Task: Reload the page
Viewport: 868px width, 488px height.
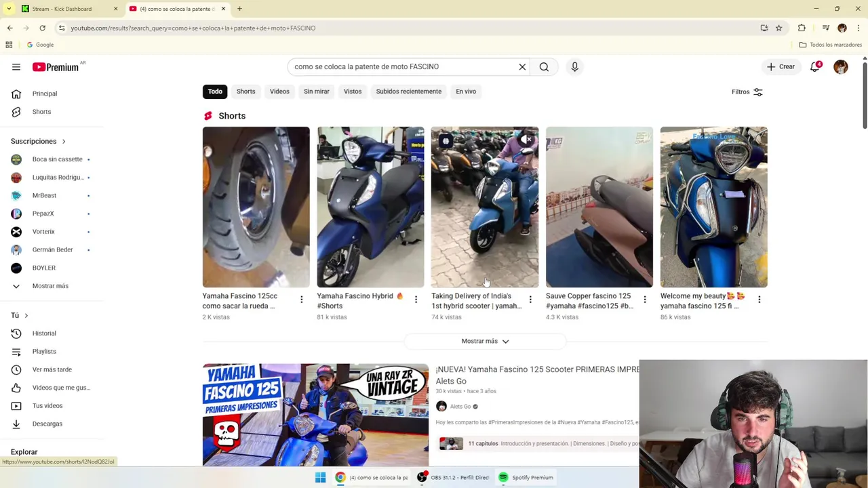Action: 42,28
